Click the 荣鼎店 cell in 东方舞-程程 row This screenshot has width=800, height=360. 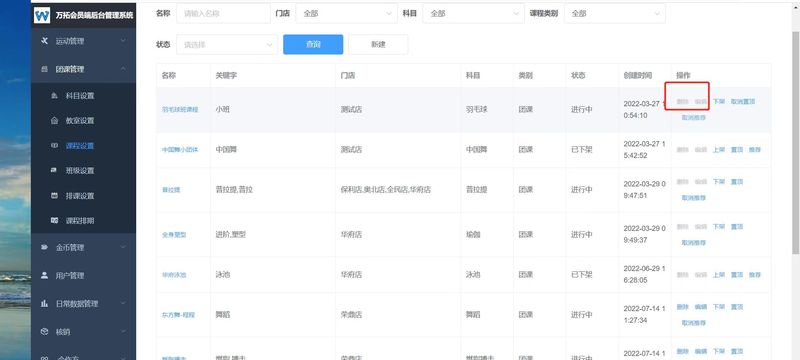click(352, 315)
